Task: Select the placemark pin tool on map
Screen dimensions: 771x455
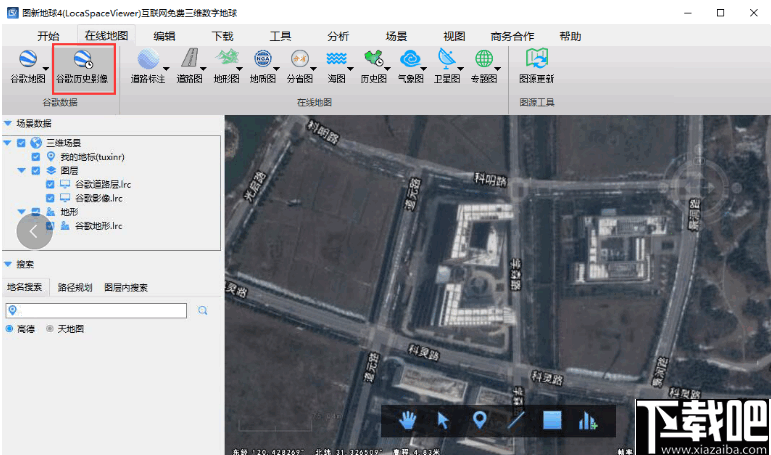Action: click(479, 421)
